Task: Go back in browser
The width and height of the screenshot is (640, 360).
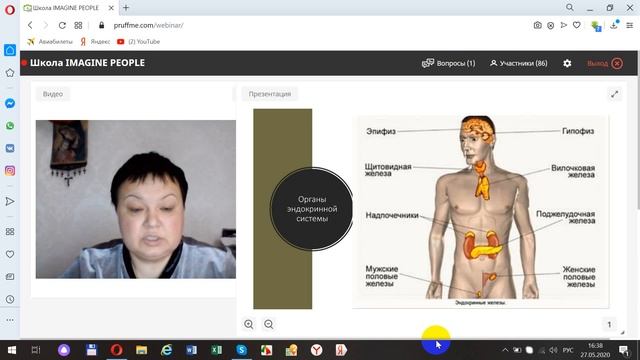Action: (x=30, y=25)
